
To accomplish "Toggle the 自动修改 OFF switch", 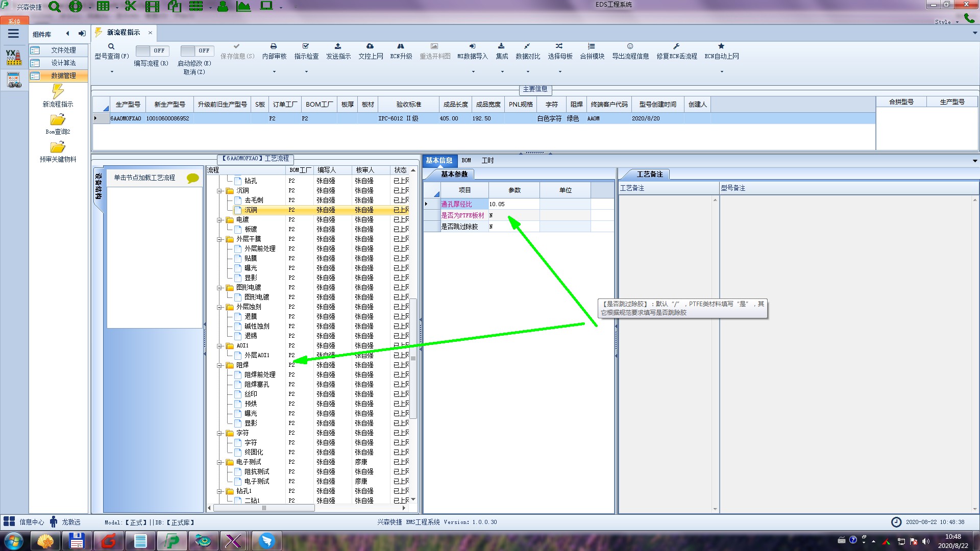I will [x=197, y=51].
